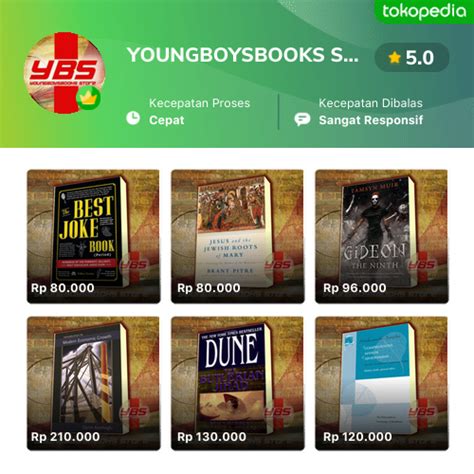Viewport: 474px width, 474px height.
Task: Click the Sangat Responsif status text
Action: pyautogui.click(x=371, y=120)
